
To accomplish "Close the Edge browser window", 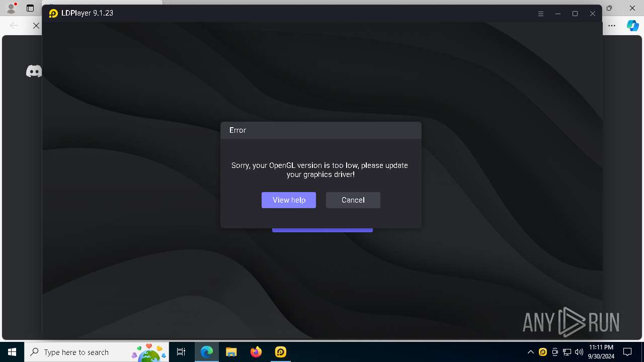I will click(x=632, y=8).
